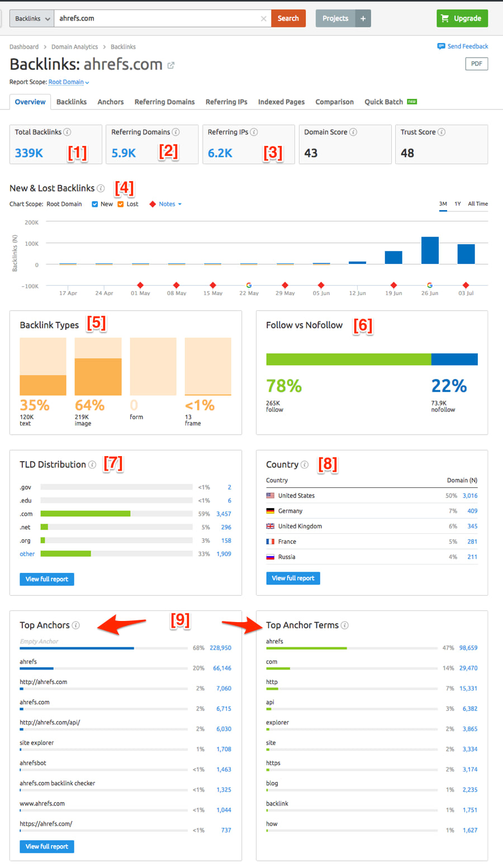Click the info icon beside Country heading
Viewport: 503px width, 868px height.
(x=305, y=464)
